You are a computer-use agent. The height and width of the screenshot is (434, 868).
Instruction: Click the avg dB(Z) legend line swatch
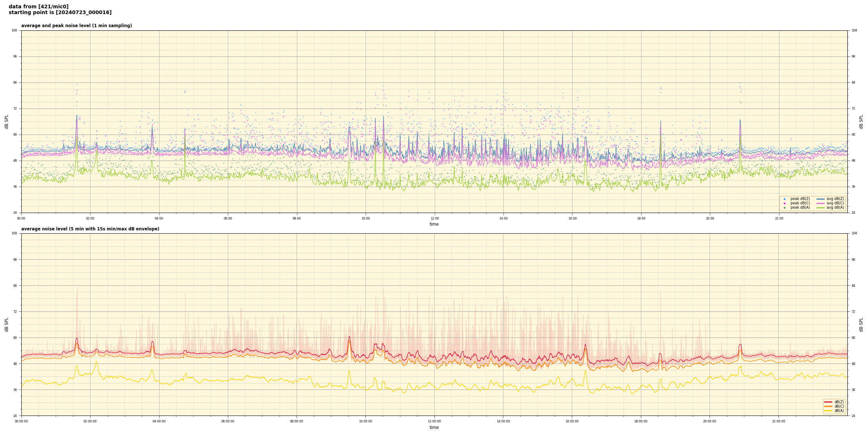(820, 199)
